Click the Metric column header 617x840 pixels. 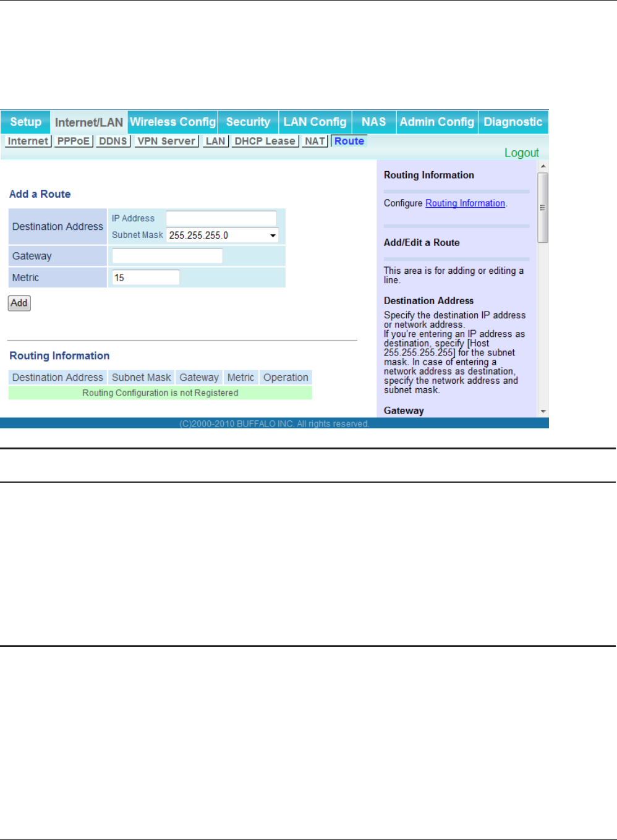coord(240,377)
